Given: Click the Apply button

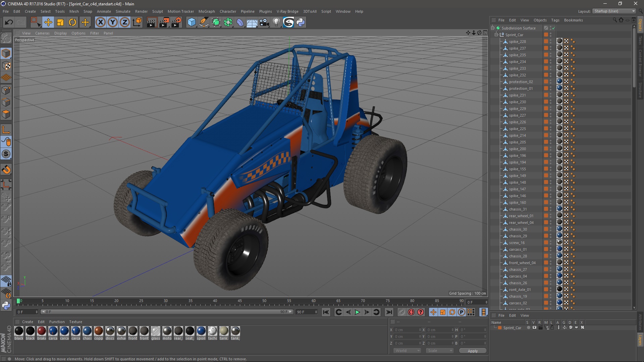Looking at the screenshot, I should (473, 351).
